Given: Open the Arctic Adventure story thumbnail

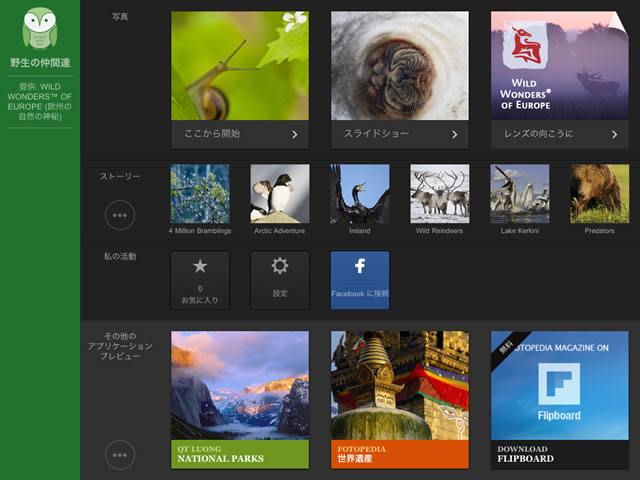Looking at the screenshot, I should click(x=280, y=193).
